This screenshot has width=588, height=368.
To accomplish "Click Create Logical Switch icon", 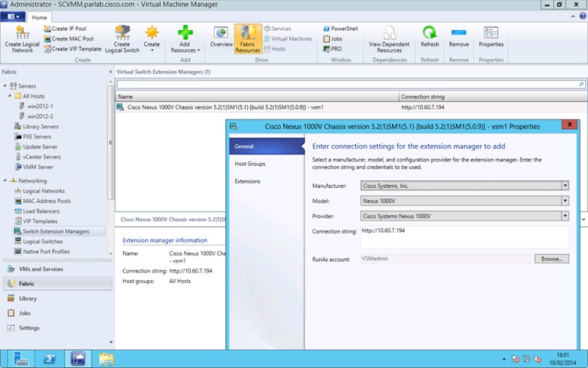I will click(122, 39).
